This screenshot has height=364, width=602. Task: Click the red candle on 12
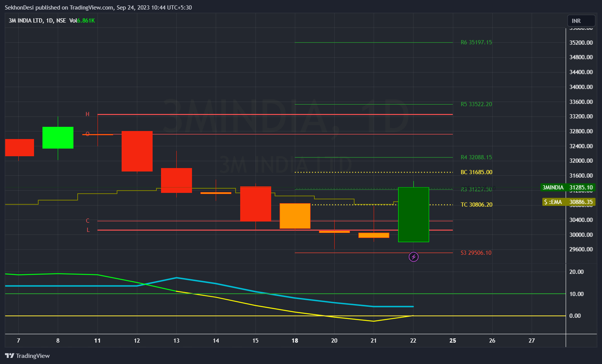(137, 151)
